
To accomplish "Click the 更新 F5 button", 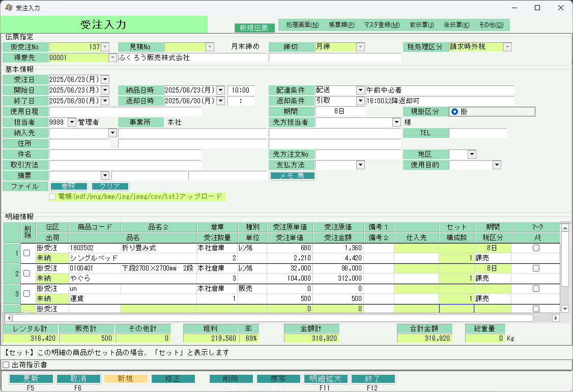I will tap(31, 379).
